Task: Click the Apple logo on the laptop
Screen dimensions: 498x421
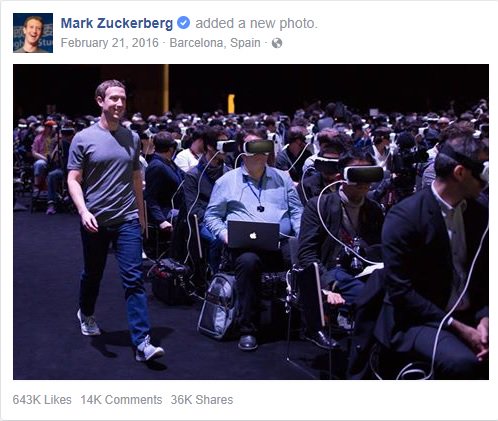Action: (x=253, y=236)
